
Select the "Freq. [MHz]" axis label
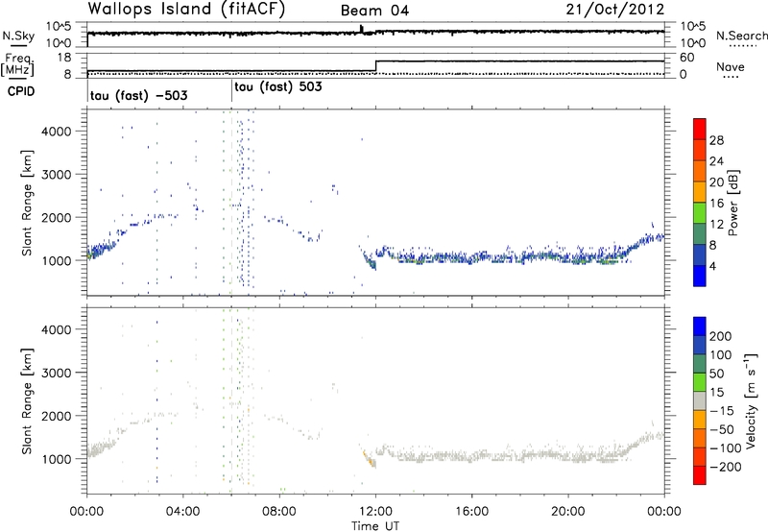coord(17,64)
